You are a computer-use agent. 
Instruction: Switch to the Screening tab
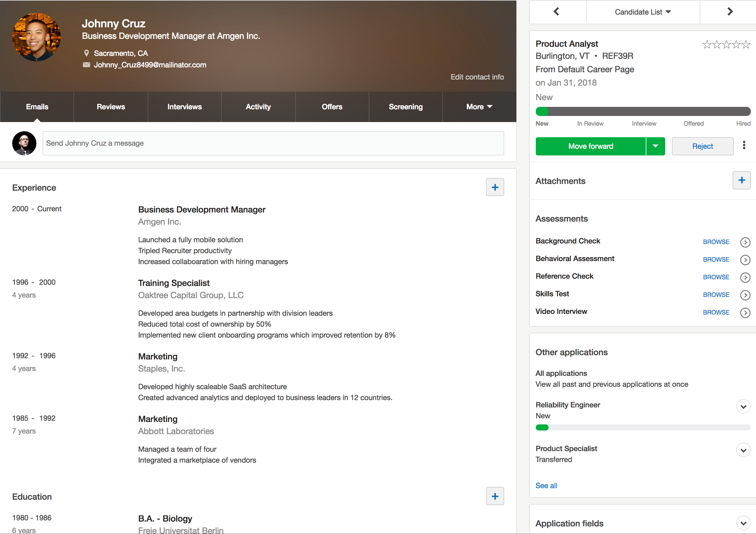coord(405,107)
